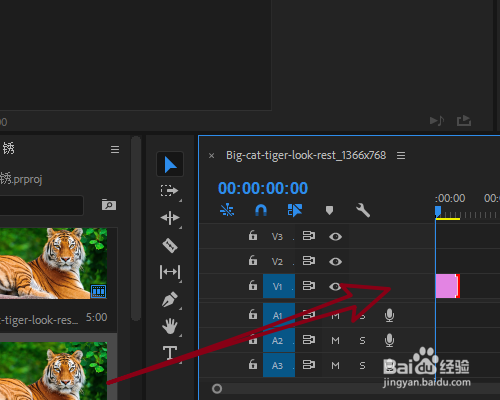Select the Selection arrow tool
Viewport: 500px width, 400px height.
[170, 164]
